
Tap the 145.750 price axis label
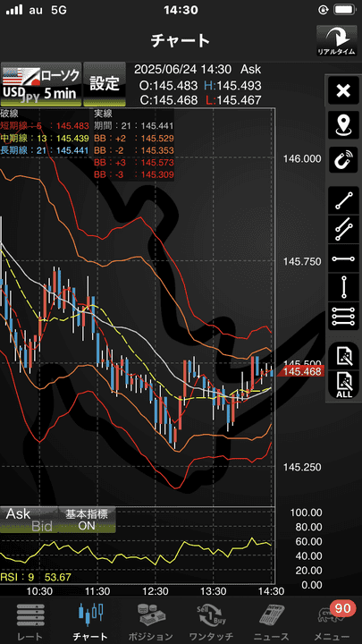[x=301, y=261]
